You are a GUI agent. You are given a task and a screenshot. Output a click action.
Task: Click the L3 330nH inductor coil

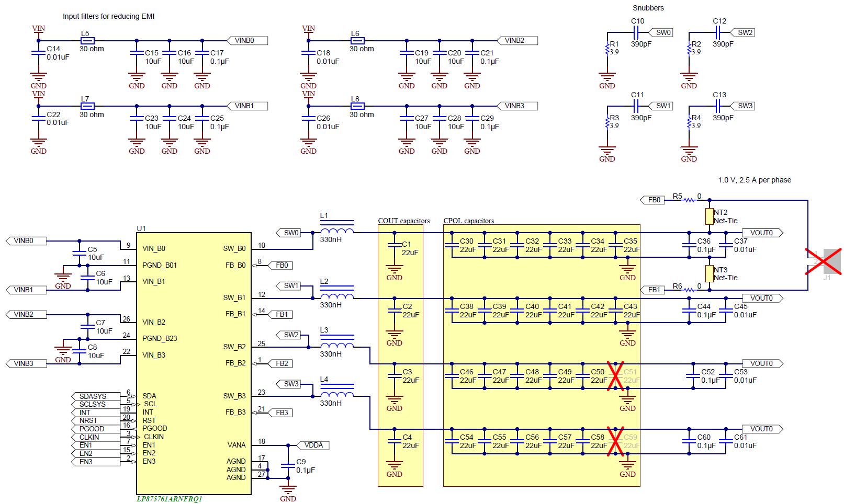click(337, 342)
